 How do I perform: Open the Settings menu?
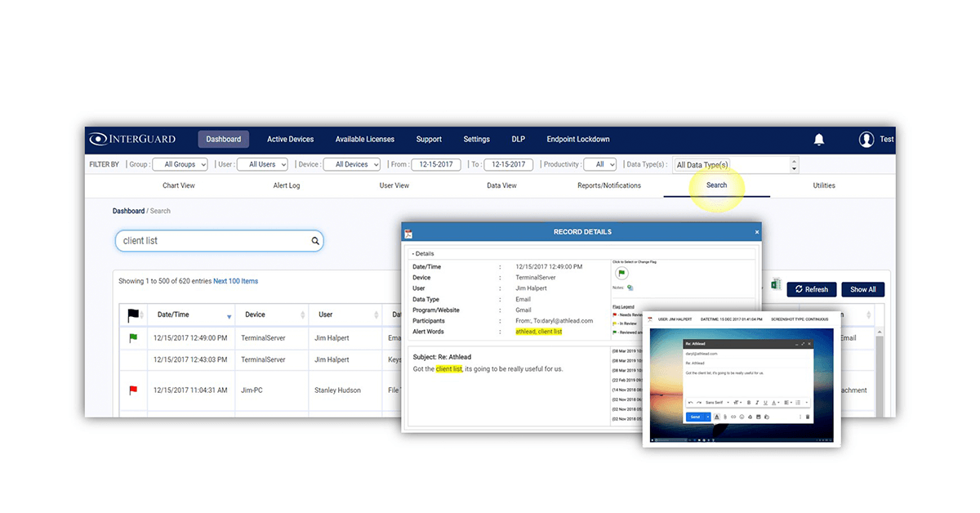477,139
